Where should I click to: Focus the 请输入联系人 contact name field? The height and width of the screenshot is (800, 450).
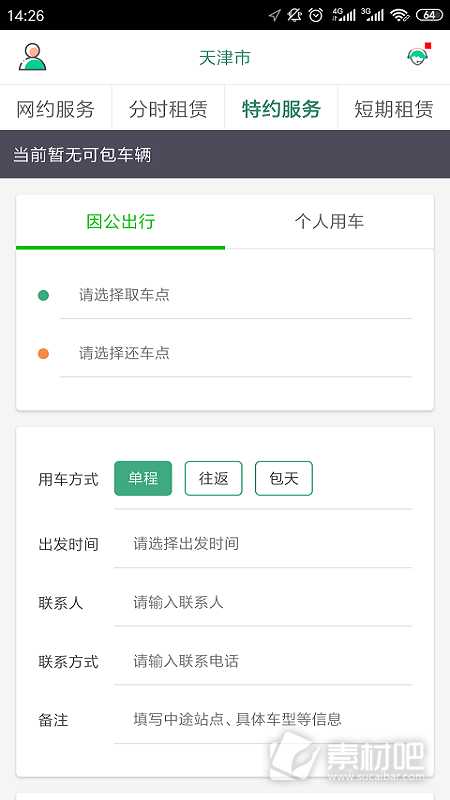[263, 603]
